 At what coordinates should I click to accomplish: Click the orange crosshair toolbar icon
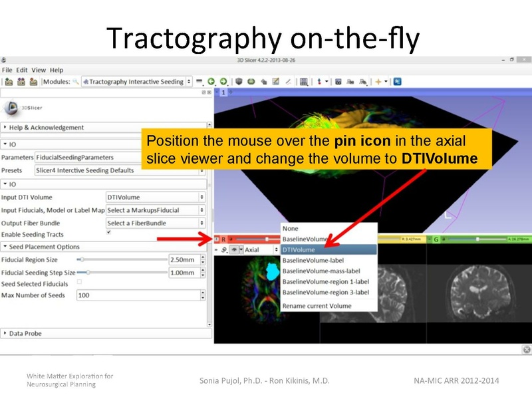click(378, 81)
